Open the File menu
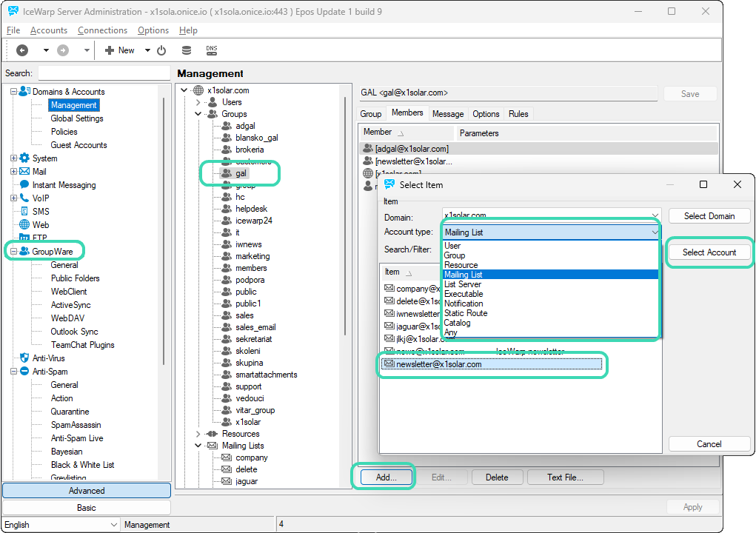The width and height of the screenshot is (756, 533). pyautogui.click(x=13, y=30)
